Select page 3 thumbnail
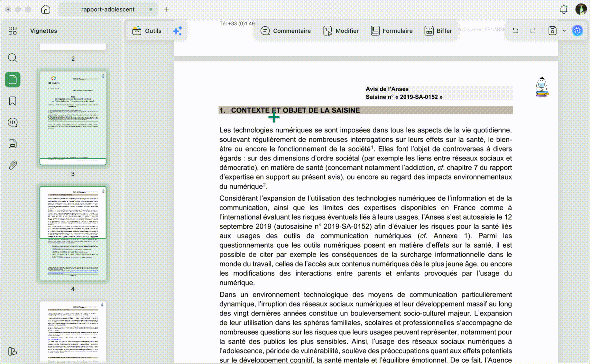This screenshot has height=364, width=590. coord(73,118)
